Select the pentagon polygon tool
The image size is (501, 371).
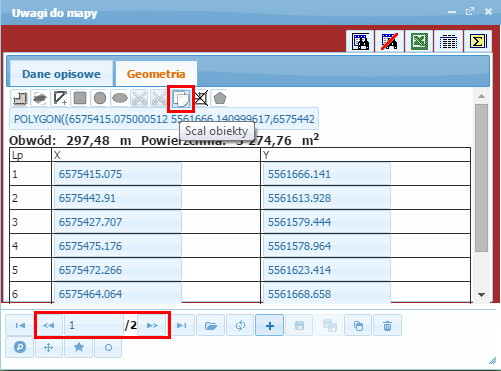click(220, 98)
